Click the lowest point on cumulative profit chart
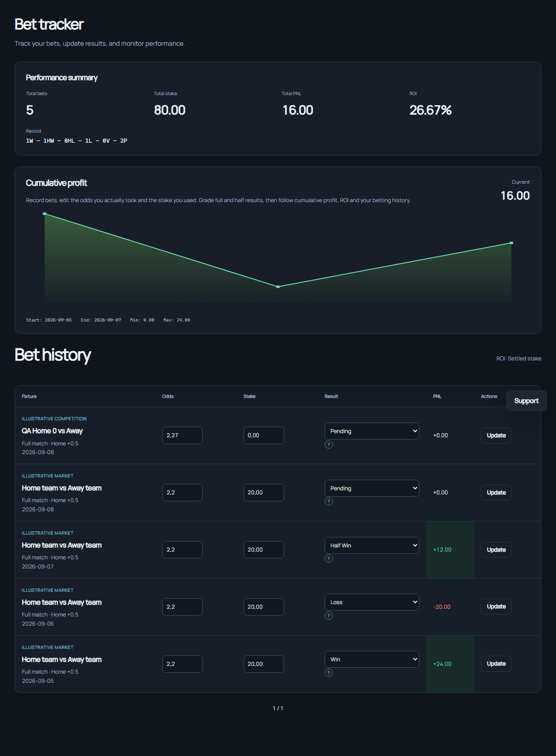 278,287
